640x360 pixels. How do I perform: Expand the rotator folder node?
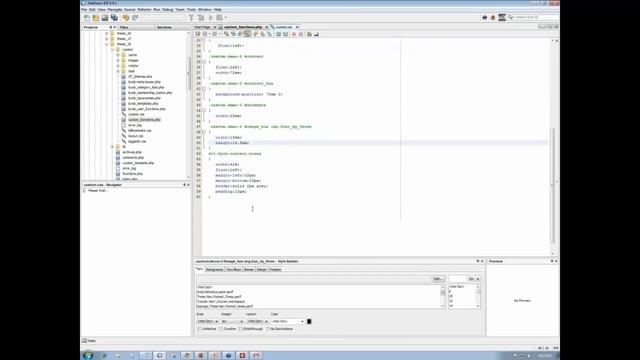118,66
